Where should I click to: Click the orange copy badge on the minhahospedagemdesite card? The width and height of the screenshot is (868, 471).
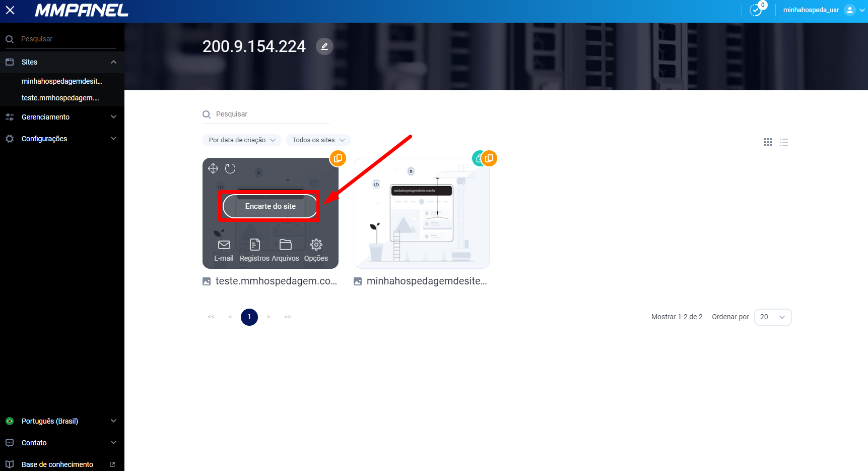[489, 158]
